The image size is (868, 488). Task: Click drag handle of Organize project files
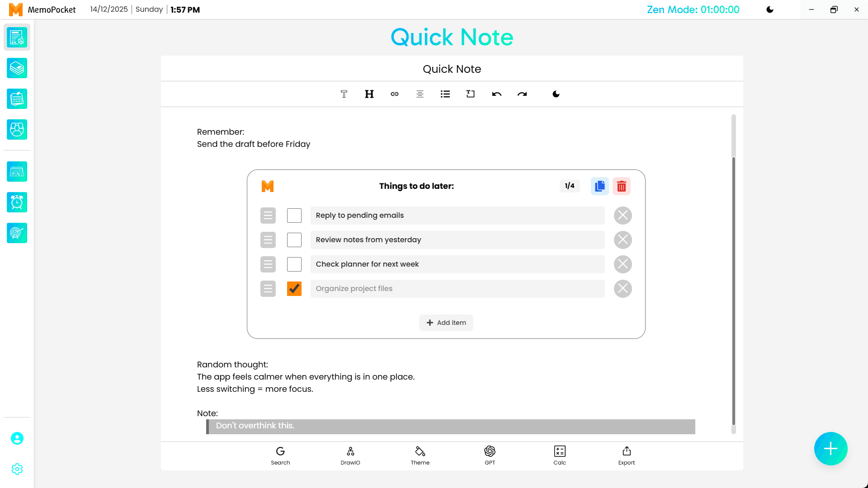point(268,289)
